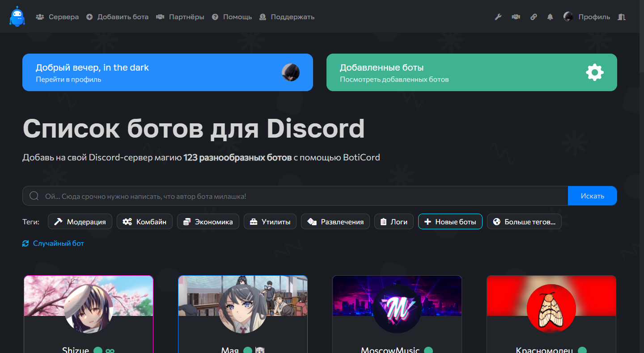644x353 pixels.
Task: Open notifications bell icon
Action: coord(550,17)
